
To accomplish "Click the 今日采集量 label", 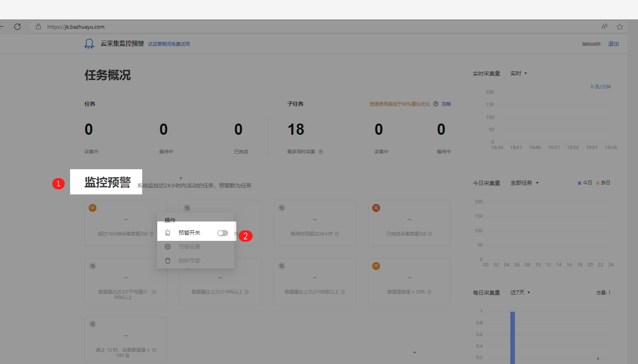I will click(487, 183).
